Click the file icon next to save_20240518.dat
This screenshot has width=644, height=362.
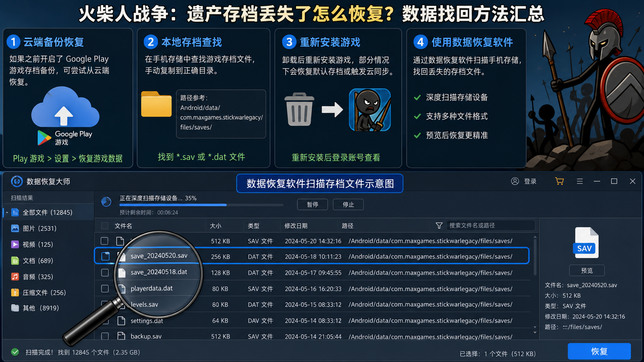coord(122,273)
